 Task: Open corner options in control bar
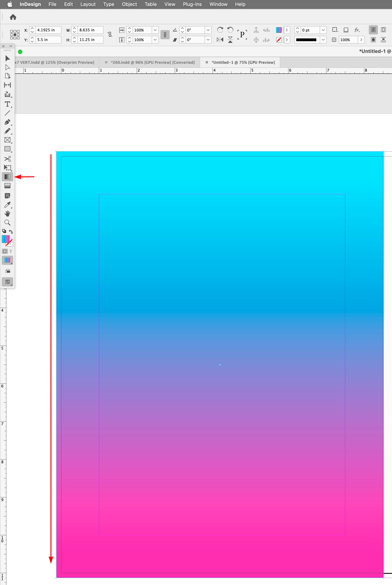coord(335,30)
